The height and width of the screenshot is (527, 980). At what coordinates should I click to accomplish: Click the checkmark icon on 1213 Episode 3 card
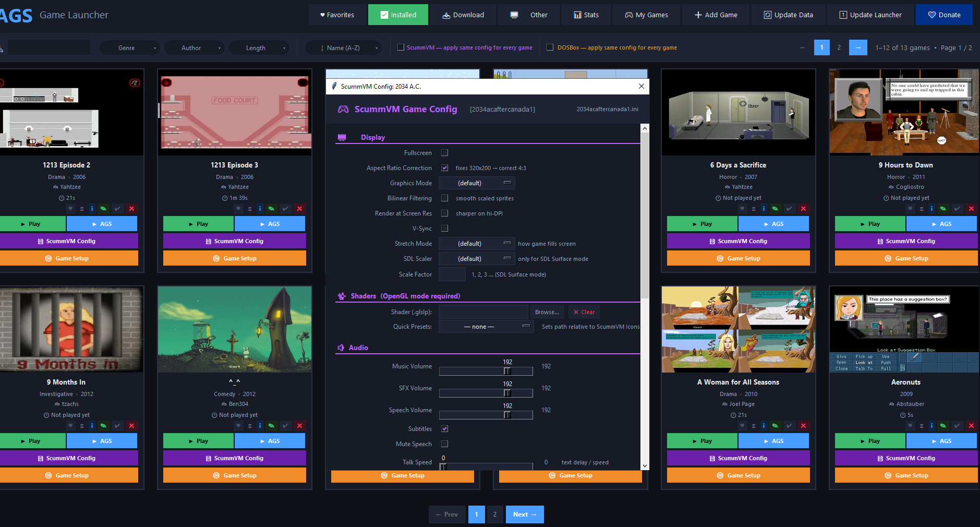[286, 209]
